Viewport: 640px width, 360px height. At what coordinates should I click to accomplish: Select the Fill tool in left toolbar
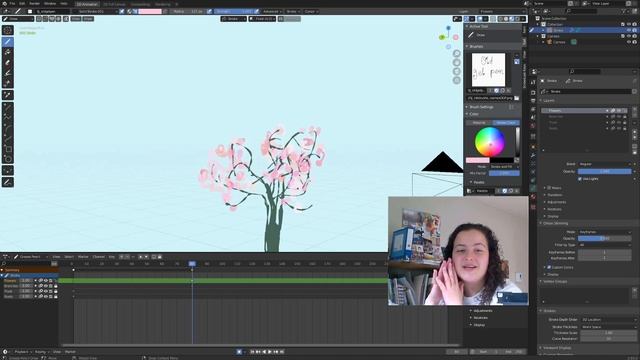8,52
